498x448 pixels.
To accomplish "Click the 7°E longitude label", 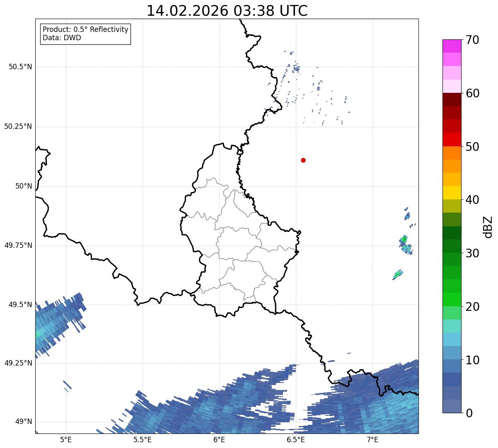I will pos(372,440).
